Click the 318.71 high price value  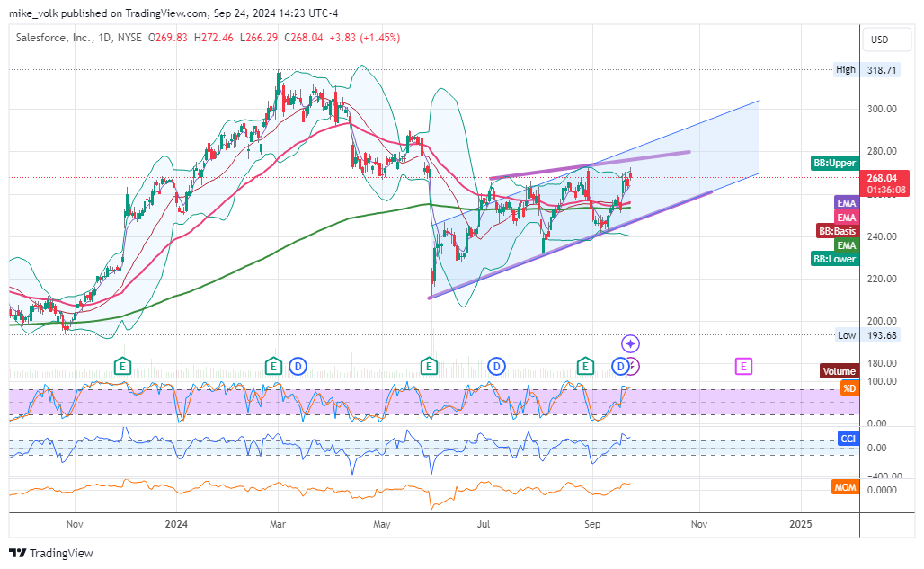click(882, 70)
